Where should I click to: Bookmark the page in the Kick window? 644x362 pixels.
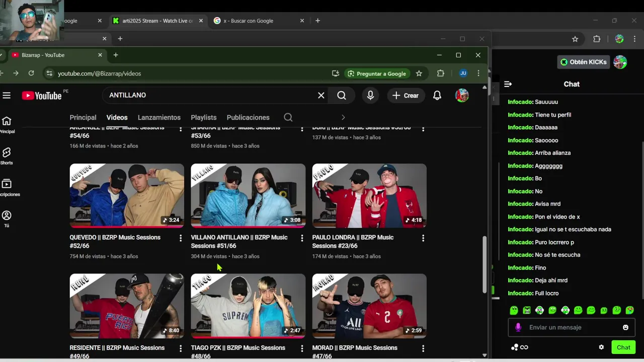tap(575, 39)
